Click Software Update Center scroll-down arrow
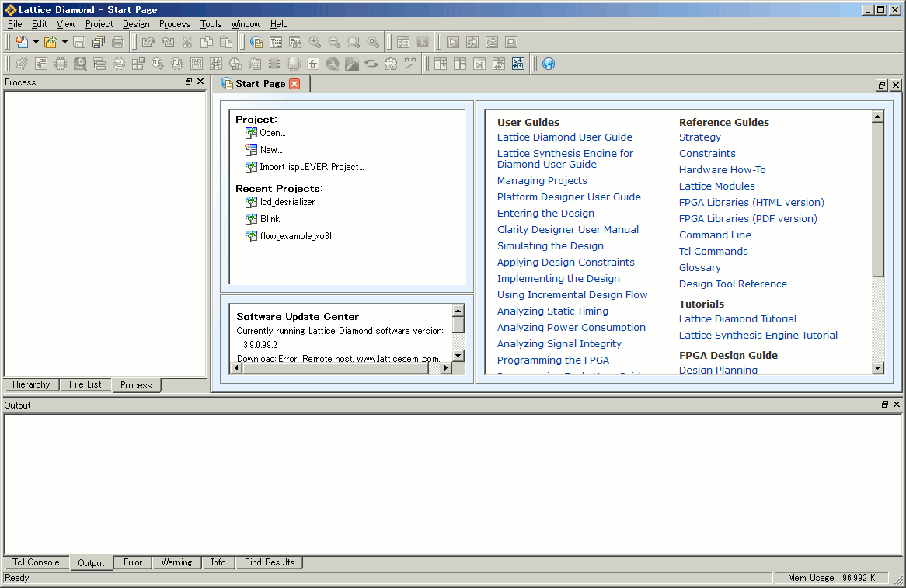Image resolution: width=906 pixels, height=588 pixels. [458, 355]
